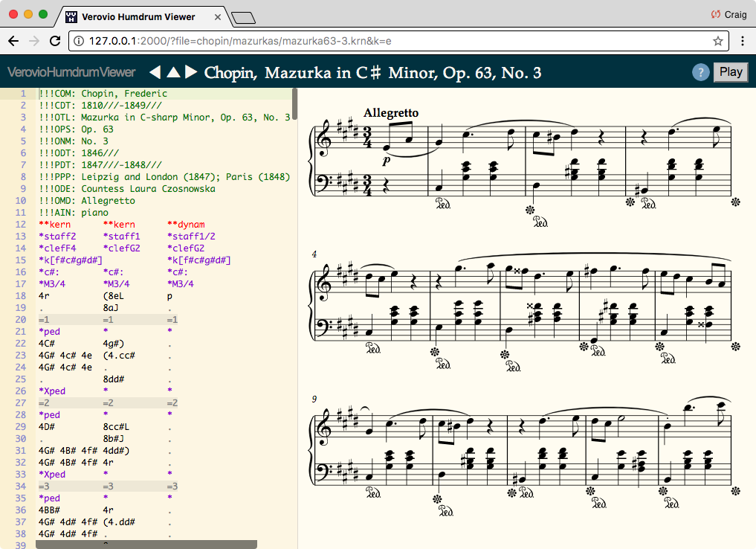
Task: Open repertory index with up arrow
Action: [173, 72]
